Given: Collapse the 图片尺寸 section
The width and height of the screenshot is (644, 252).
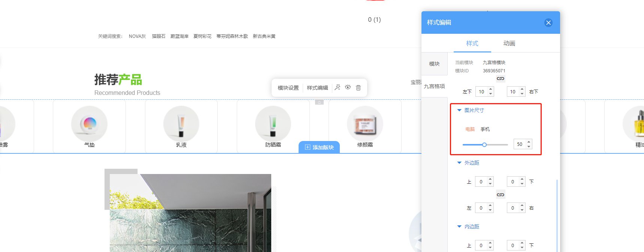Looking at the screenshot, I should point(459,110).
